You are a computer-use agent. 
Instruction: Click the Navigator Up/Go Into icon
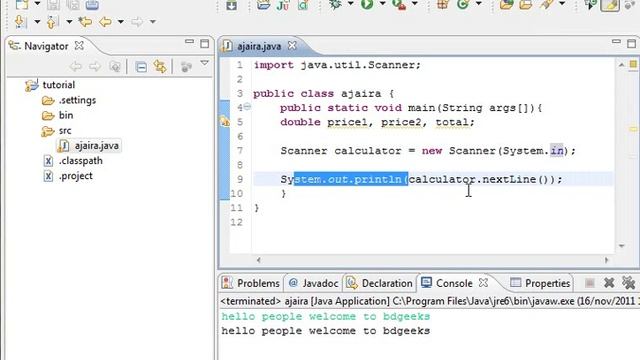(x=115, y=67)
